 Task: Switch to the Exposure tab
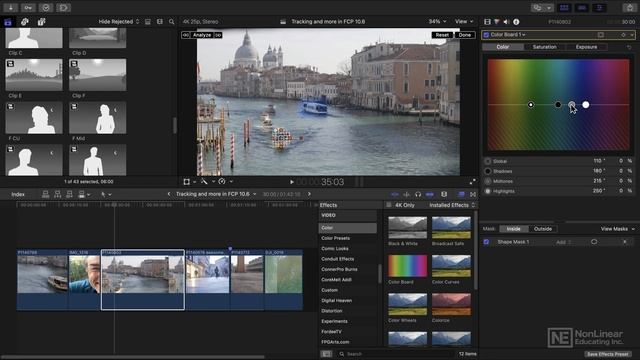[x=587, y=47]
